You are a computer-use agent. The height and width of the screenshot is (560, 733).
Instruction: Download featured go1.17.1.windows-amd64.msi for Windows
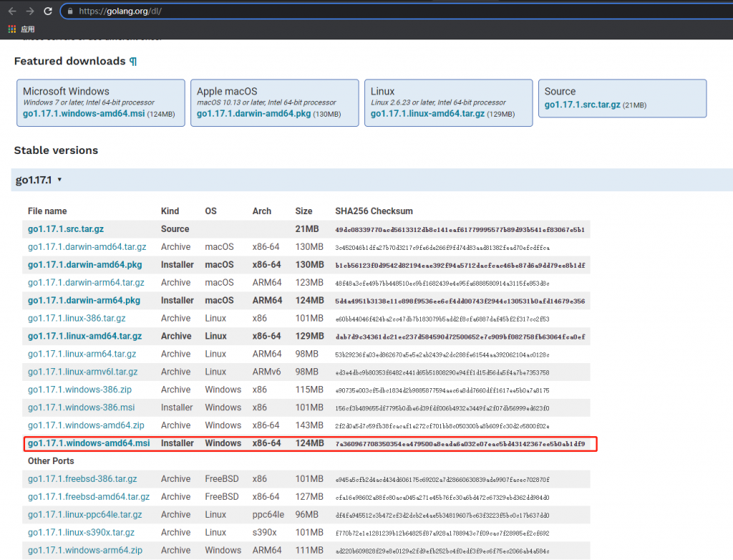click(x=84, y=115)
